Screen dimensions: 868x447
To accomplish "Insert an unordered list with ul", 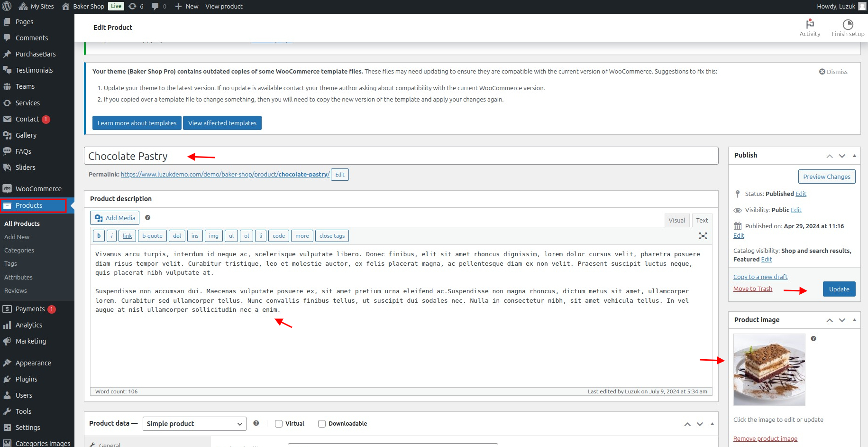I will coord(231,236).
